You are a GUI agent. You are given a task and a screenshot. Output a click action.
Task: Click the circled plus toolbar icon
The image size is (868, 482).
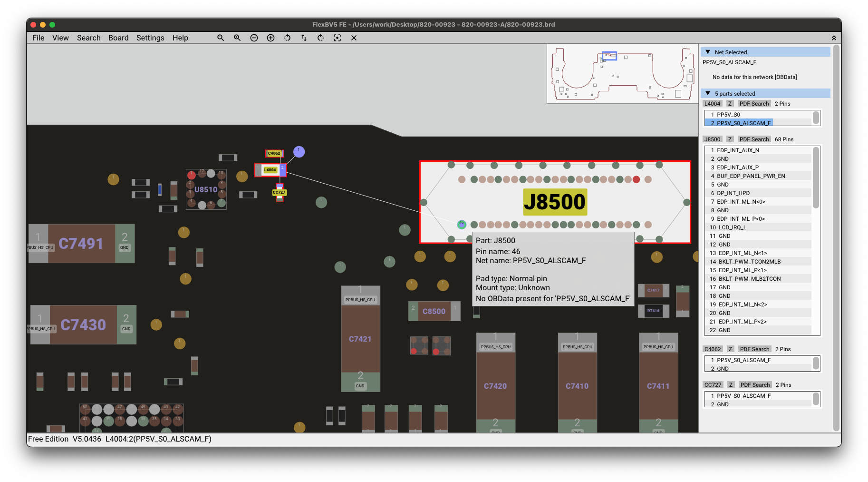[x=270, y=38]
